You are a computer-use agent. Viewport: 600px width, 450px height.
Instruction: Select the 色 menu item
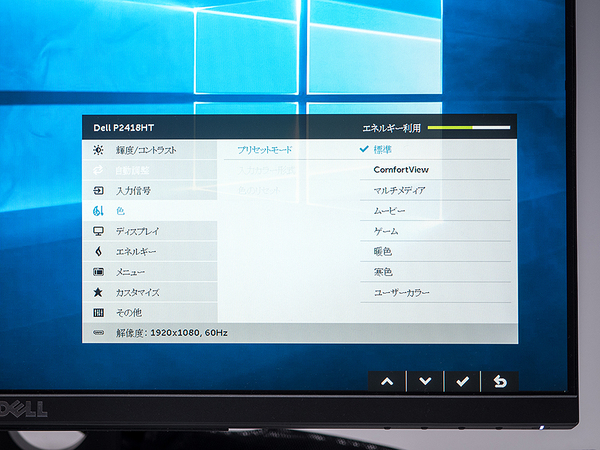150,211
